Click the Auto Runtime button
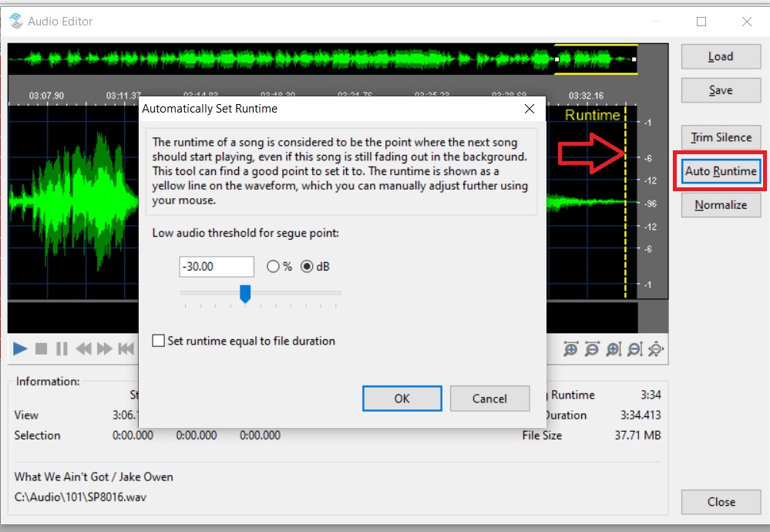The width and height of the screenshot is (770, 532). pos(721,171)
